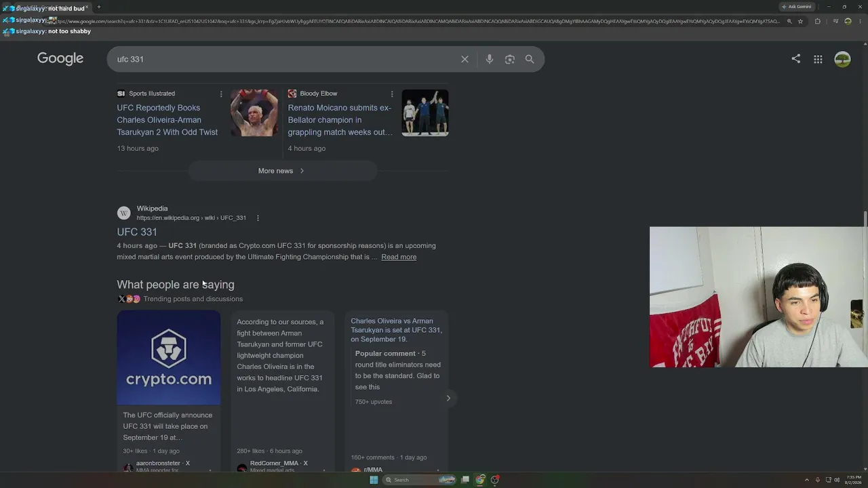Click the "13 hours ago" timestamp
Screen dimensions: 868x488
click(138, 148)
